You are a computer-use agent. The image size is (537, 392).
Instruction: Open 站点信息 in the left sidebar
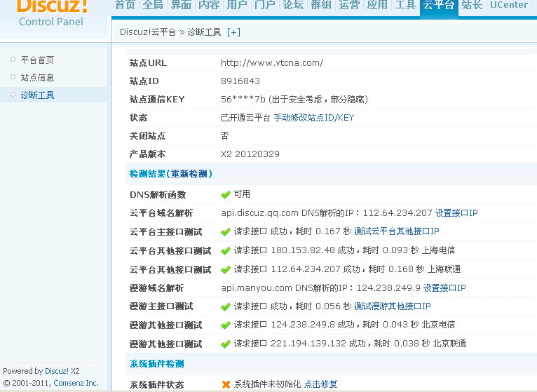point(37,77)
